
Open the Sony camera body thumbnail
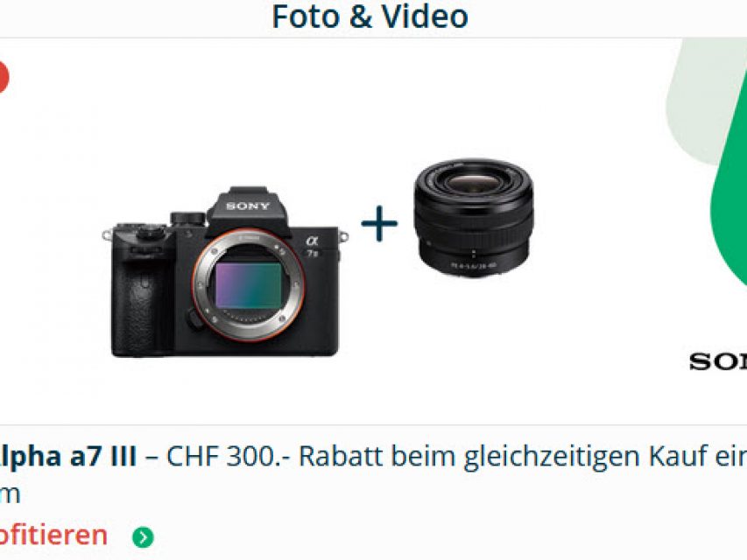(225, 271)
